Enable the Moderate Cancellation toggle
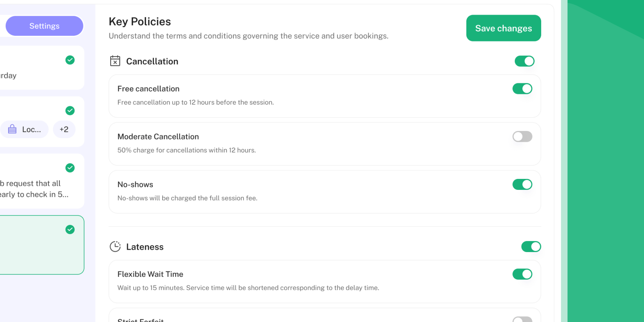The width and height of the screenshot is (644, 322). click(x=522, y=137)
